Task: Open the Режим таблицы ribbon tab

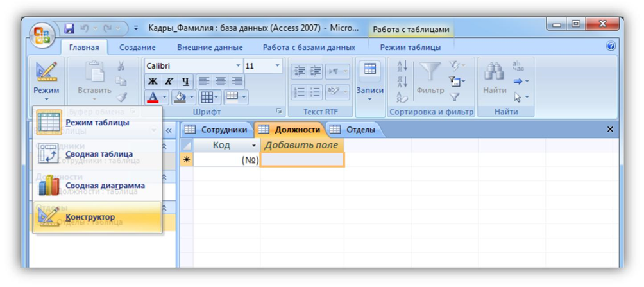Action: point(410,48)
